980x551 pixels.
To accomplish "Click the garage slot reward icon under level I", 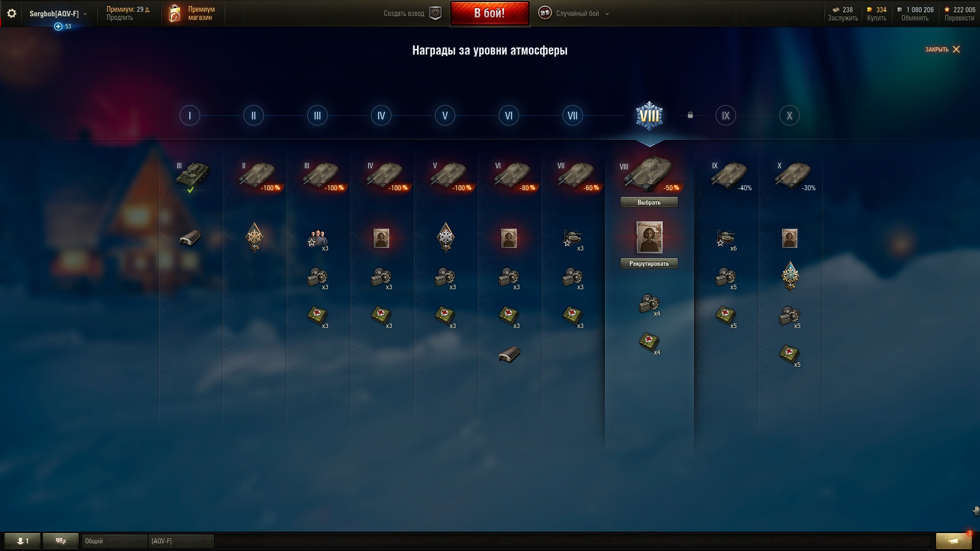I will [190, 238].
